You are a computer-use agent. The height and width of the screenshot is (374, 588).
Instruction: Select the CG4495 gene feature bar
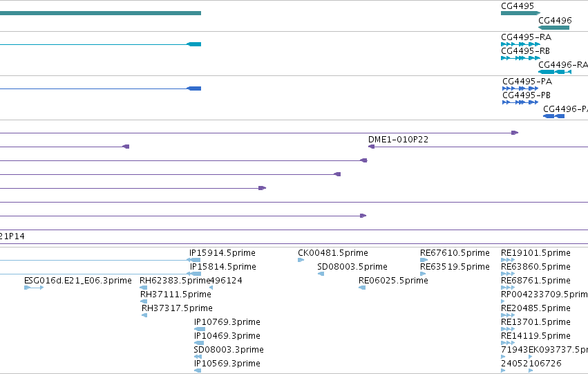tap(520, 13)
